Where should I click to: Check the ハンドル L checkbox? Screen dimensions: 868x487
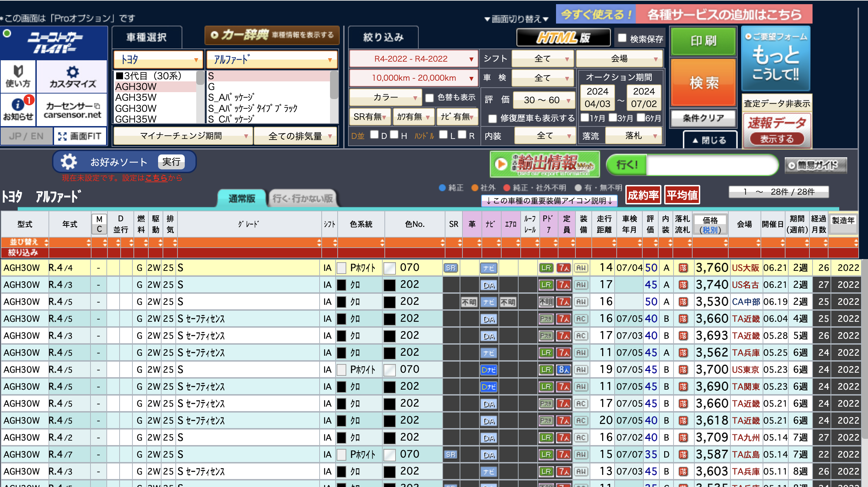pos(443,134)
